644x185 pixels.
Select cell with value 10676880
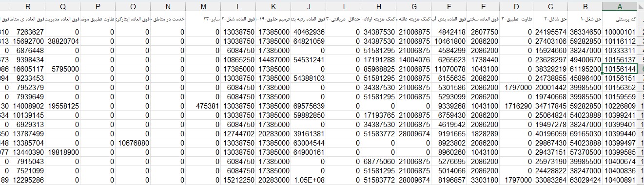coord(133,143)
